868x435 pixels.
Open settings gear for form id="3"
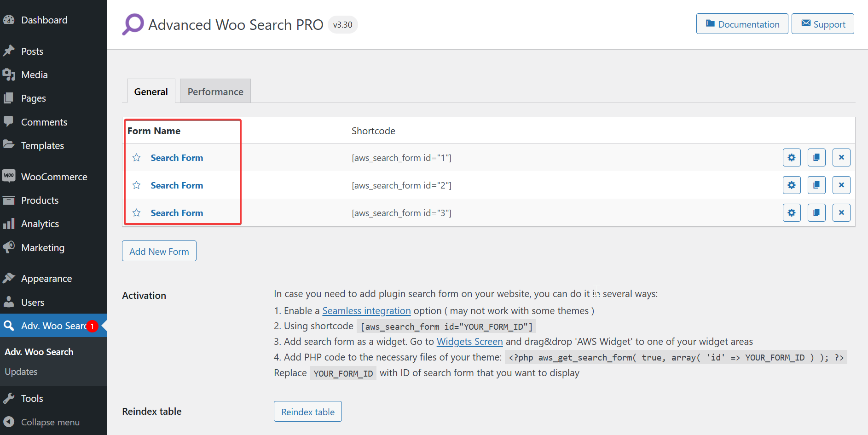pyautogui.click(x=792, y=213)
